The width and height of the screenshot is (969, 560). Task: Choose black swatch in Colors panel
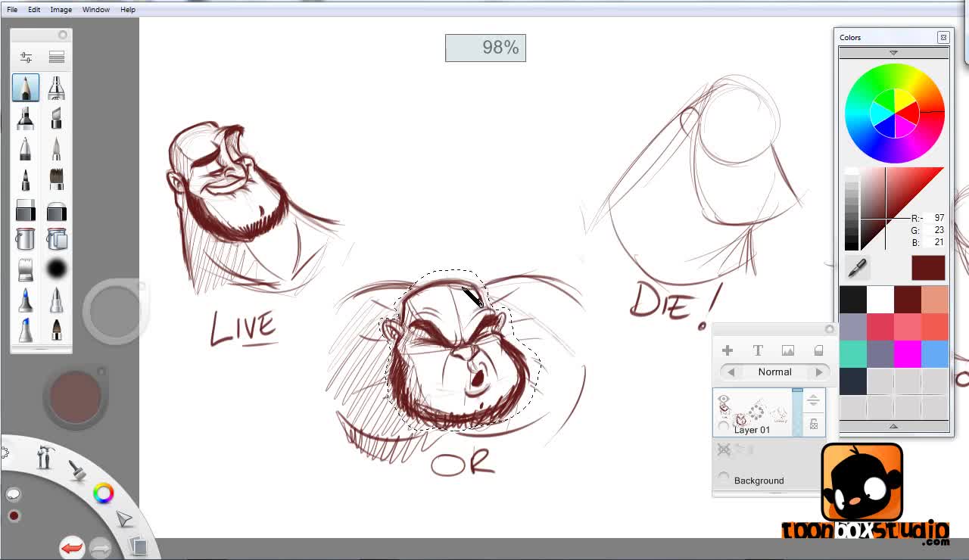pos(853,300)
